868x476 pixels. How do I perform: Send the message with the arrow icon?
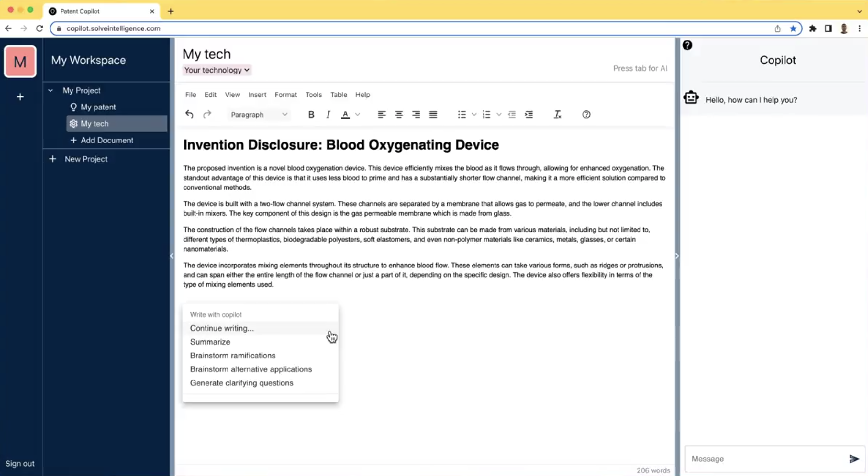coord(854,459)
